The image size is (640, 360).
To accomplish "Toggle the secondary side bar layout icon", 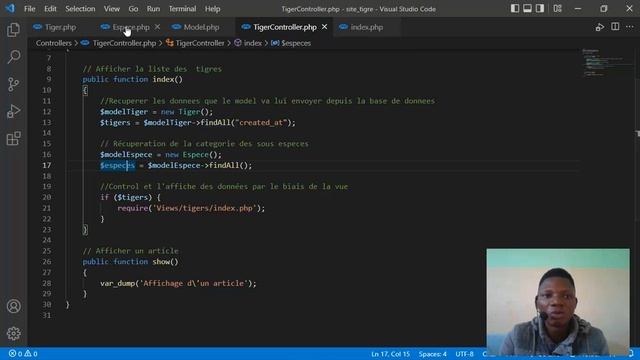I will [540, 9].
